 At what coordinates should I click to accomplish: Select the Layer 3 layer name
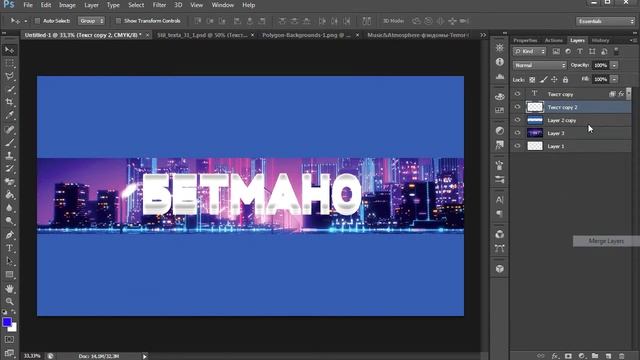point(556,133)
